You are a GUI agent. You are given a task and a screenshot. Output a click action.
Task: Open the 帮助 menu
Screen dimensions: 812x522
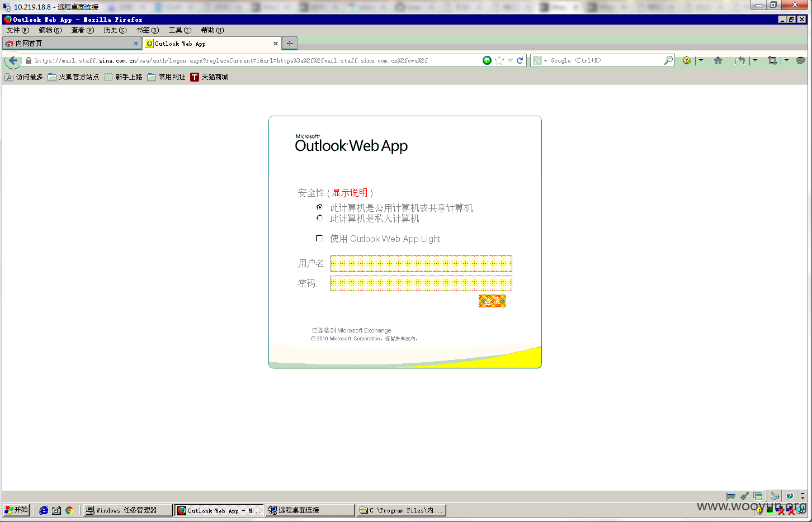213,30
